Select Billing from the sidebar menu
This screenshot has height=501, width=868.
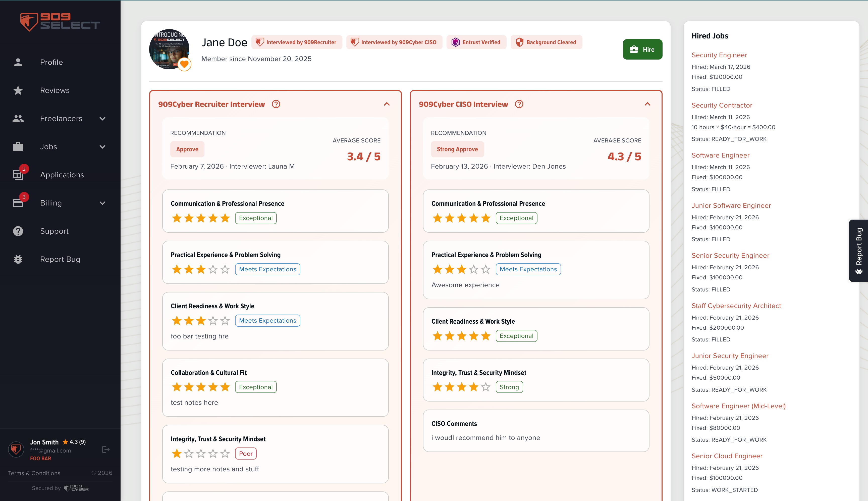(x=50, y=203)
